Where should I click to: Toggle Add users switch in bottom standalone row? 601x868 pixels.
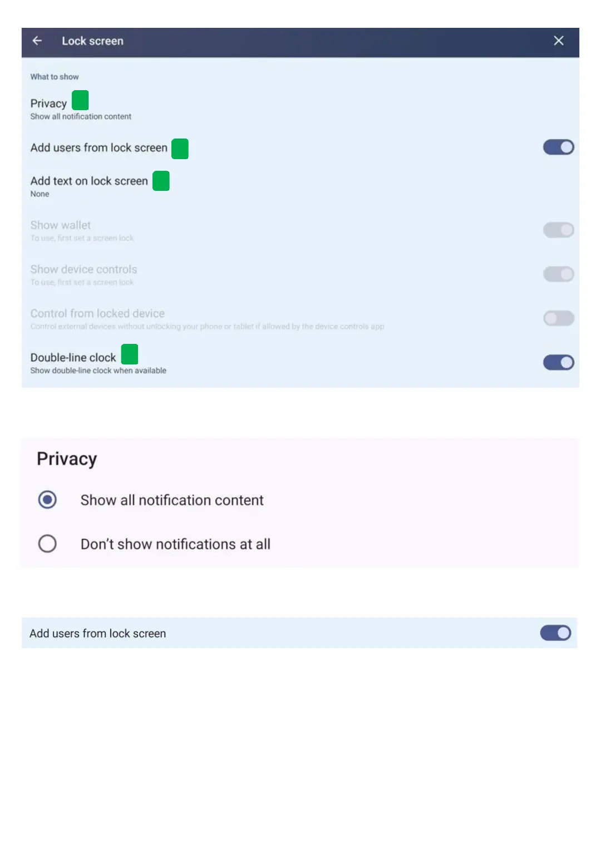[555, 633]
